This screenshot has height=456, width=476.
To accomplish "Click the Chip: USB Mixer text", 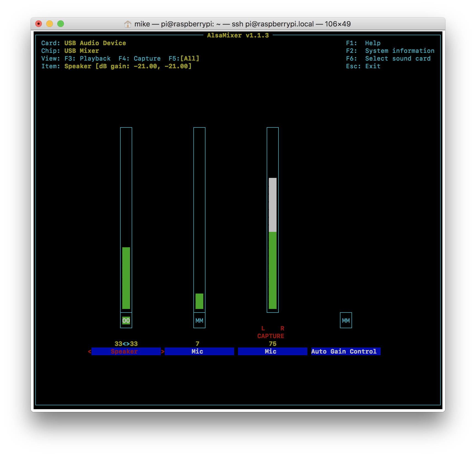I will [x=70, y=51].
